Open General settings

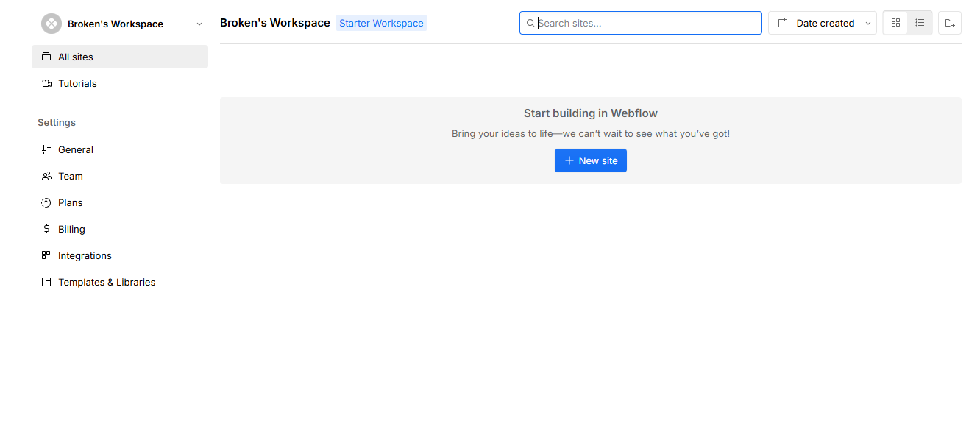pos(120,149)
